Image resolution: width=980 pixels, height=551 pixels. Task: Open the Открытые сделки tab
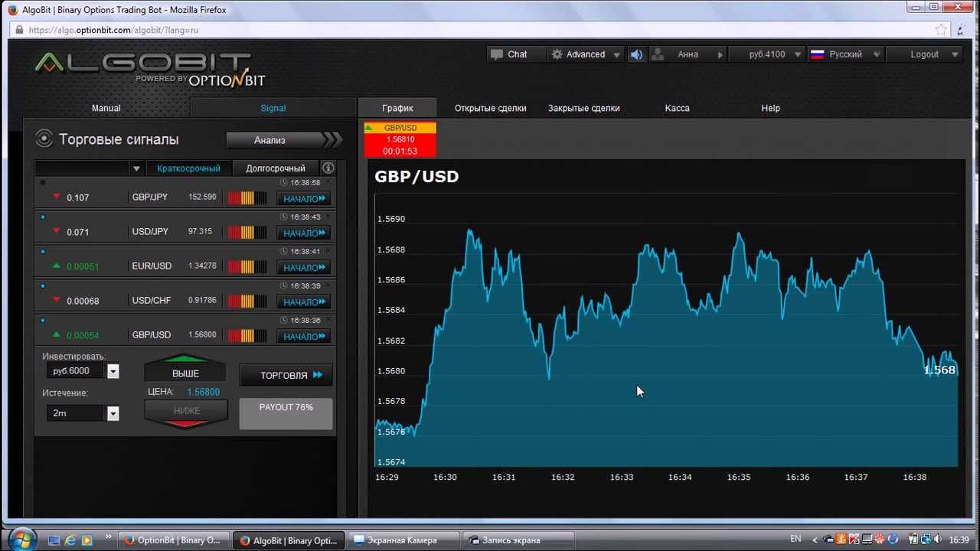(x=491, y=108)
